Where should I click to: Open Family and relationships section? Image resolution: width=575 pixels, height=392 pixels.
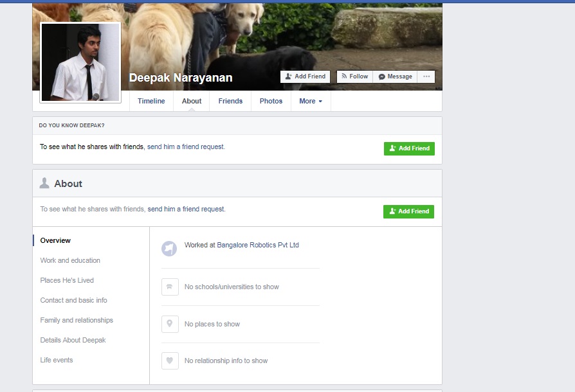(x=77, y=320)
